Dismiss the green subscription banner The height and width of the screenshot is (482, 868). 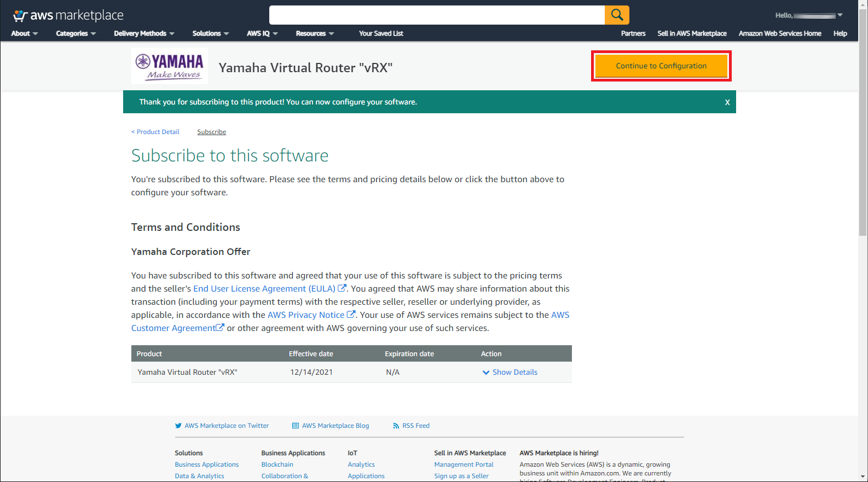pos(727,102)
